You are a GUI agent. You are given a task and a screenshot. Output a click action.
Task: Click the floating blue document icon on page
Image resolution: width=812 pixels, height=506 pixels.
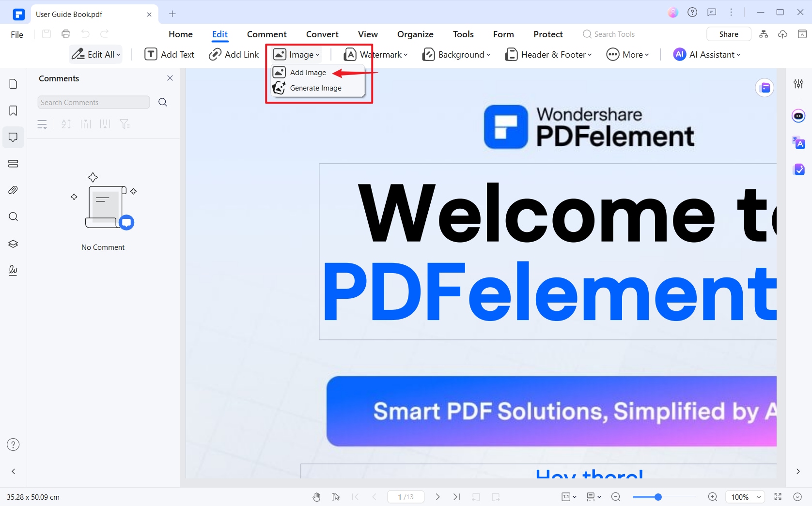point(765,88)
